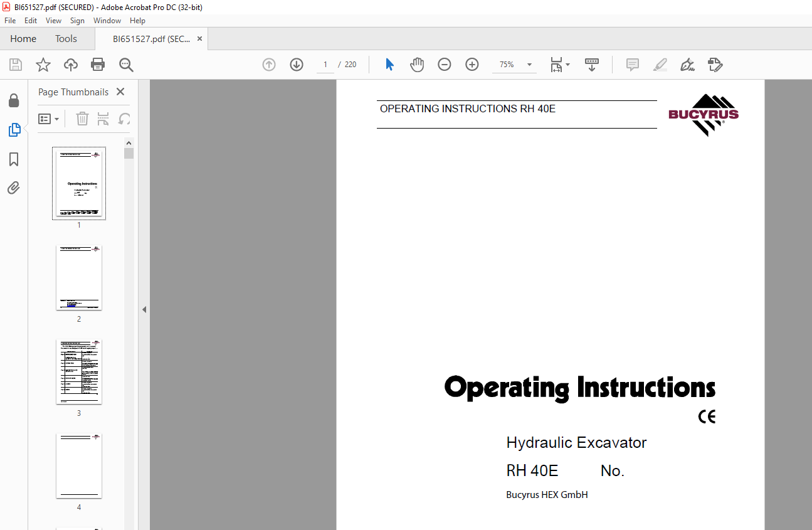Open the File menu

(10, 21)
